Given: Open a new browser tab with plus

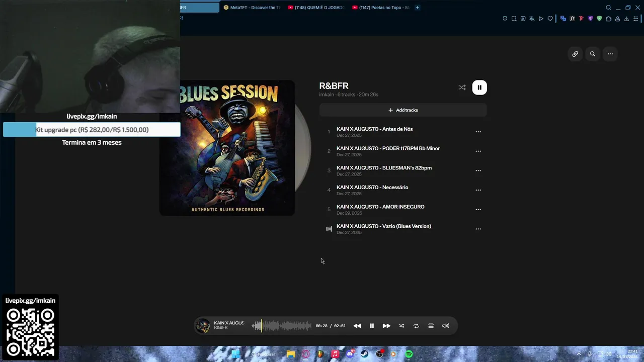Looking at the screenshot, I should pyautogui.click(x=417, y=8).
